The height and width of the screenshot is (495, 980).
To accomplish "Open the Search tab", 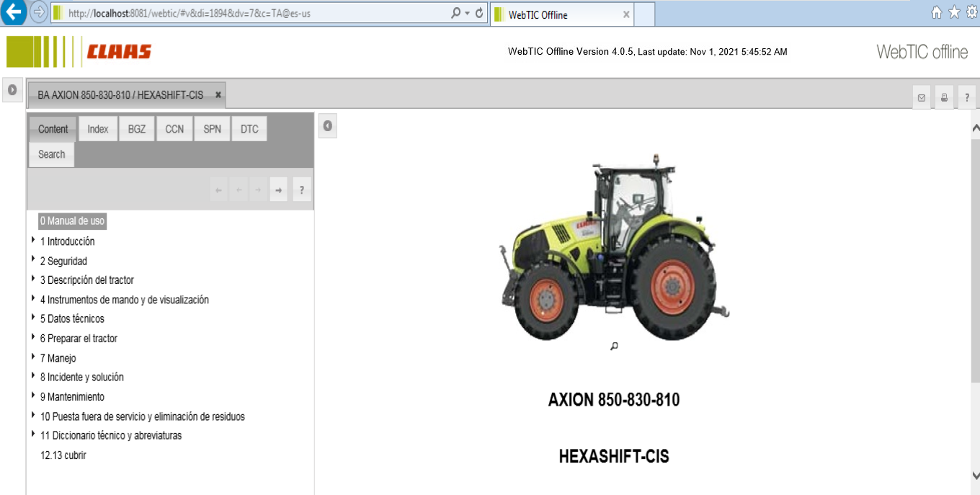I will (52, 154).
